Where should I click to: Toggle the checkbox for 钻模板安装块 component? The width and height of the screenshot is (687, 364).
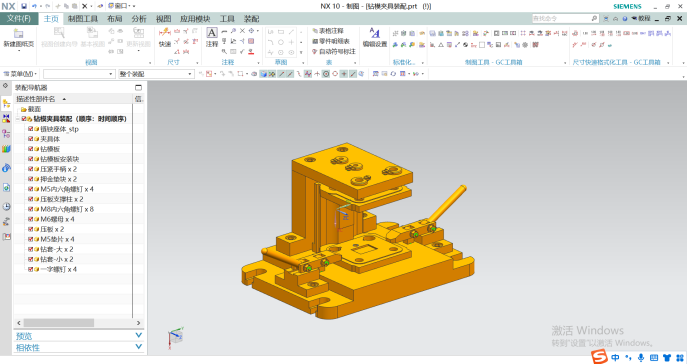pyautogui.click(x=30, y=159)
